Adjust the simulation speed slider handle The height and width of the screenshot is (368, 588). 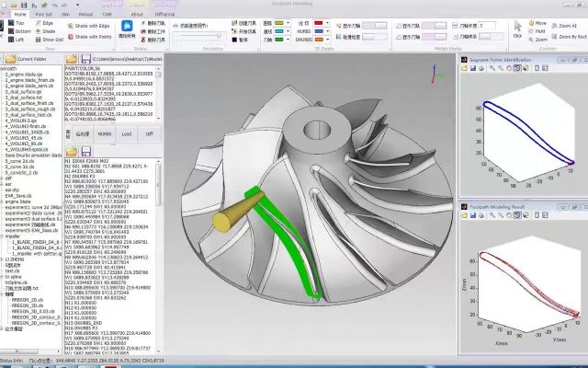coord(219,36)
